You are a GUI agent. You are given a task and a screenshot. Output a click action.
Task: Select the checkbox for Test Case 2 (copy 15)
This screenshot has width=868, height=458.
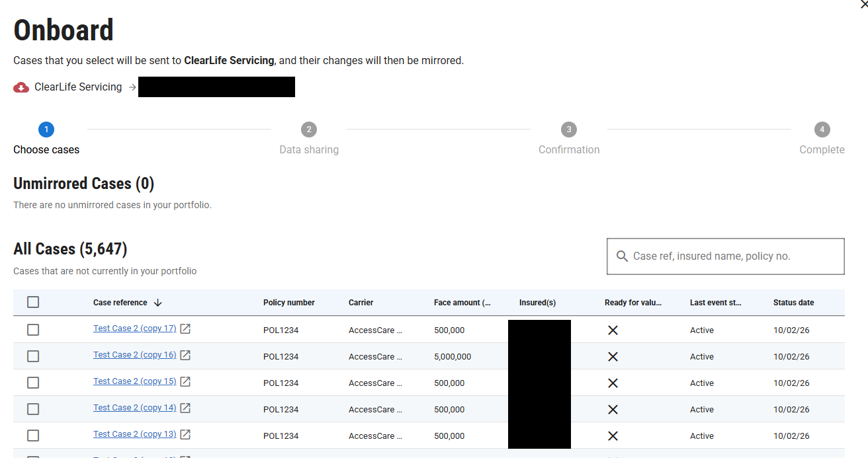33,383
